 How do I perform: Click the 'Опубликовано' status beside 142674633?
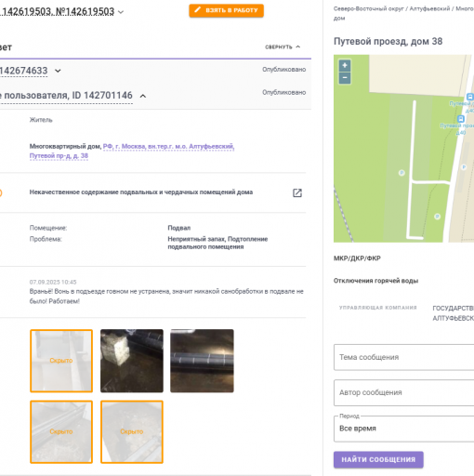pos(283,70)
